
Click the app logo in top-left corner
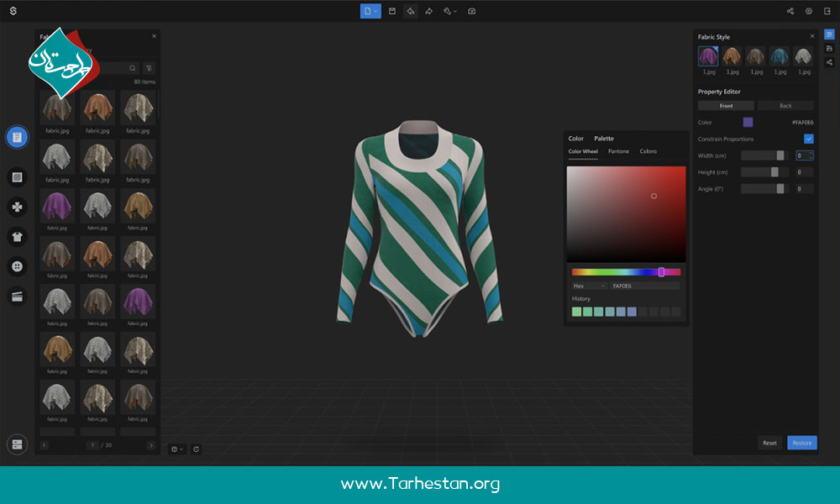(x=13, y=11)
